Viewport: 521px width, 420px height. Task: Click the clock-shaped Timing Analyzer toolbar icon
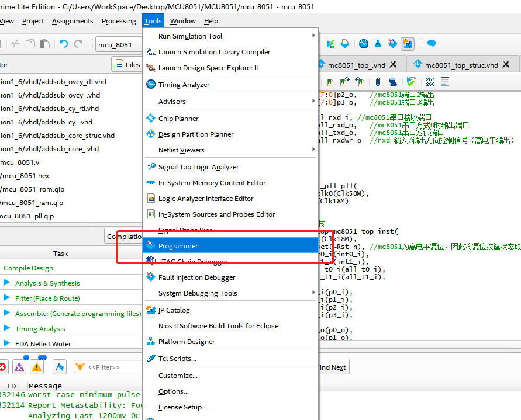(364, 44)
